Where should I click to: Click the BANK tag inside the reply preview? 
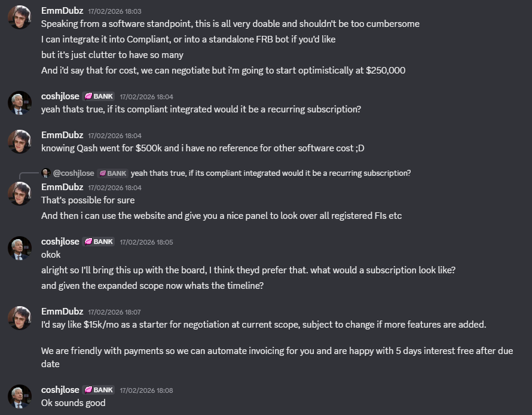click(112, 173)
